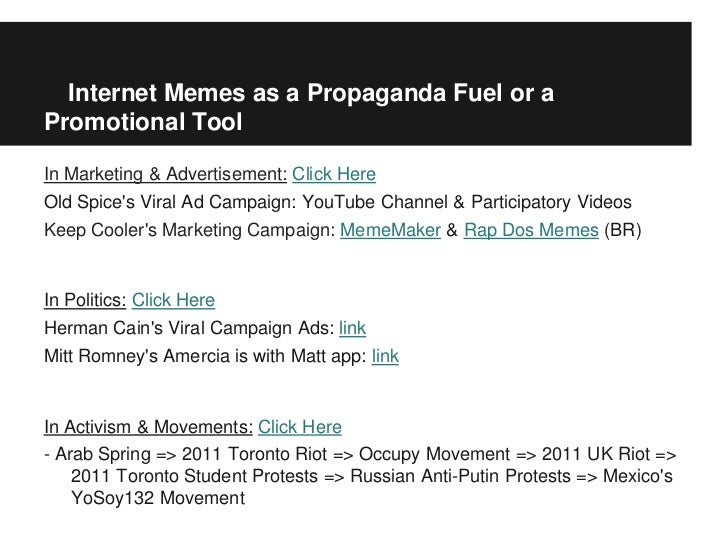Select the 'In Activism & Movements:' heading
This screenshot has height=546, width=728.
148,428
